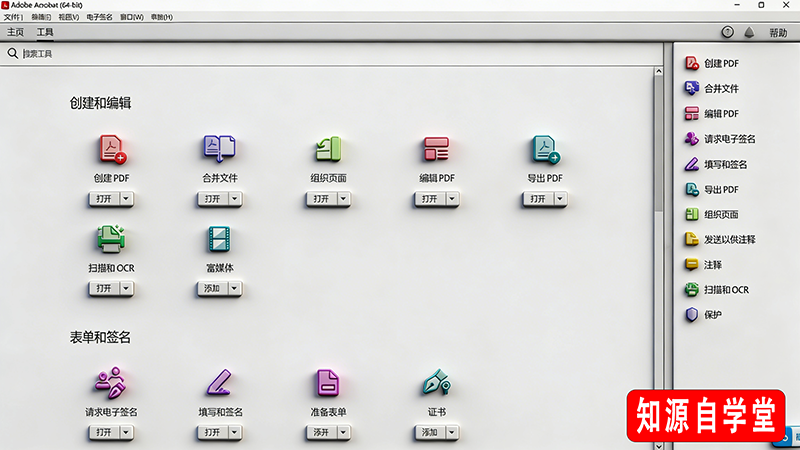Select 注释 comment icon in right sidebar

click(692, 265)
